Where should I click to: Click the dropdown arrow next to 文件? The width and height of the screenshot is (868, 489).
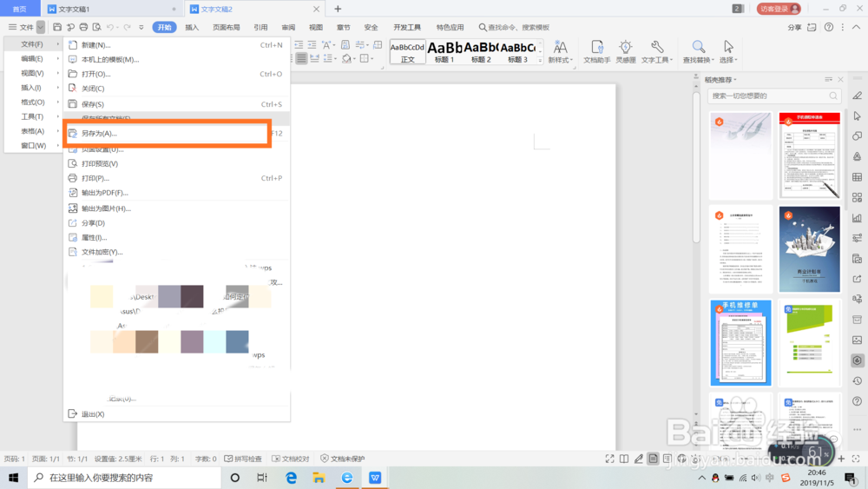[41, 27]
